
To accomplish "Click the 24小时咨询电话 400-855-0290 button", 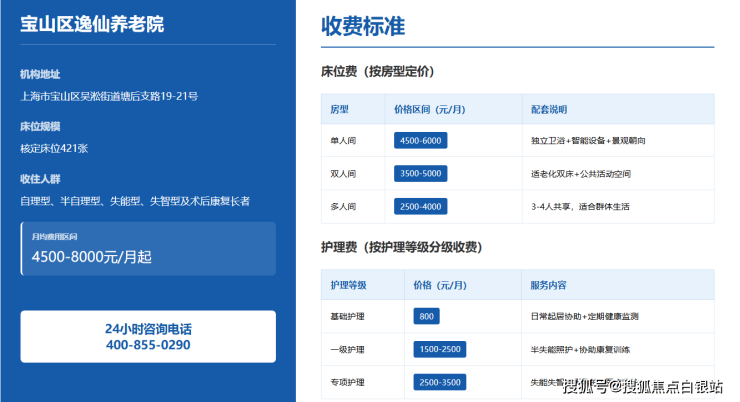I will [148, 336].
